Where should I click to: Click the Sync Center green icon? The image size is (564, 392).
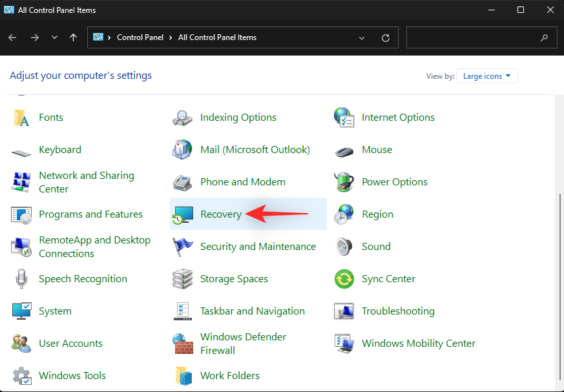(x=344, y=279)
